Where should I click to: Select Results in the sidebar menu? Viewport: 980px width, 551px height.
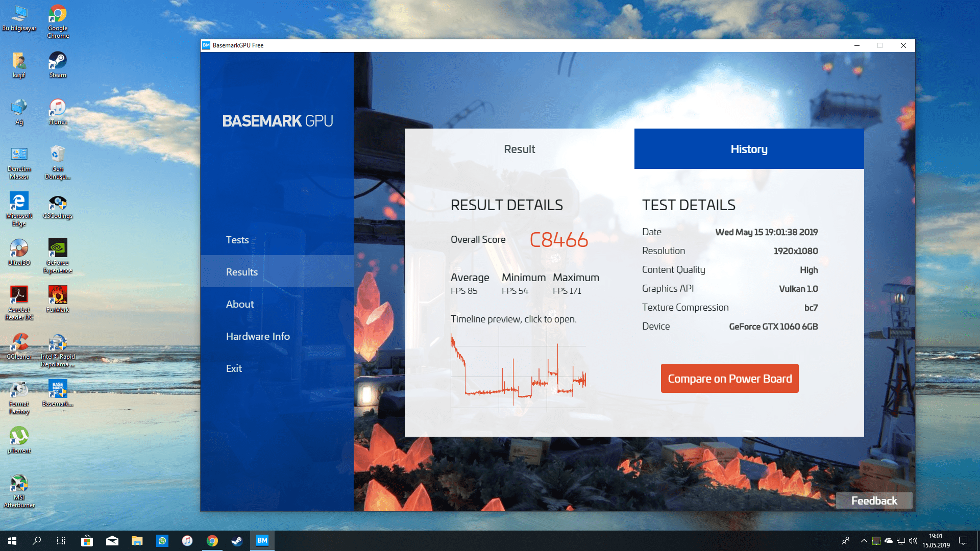tap(242, 272)
